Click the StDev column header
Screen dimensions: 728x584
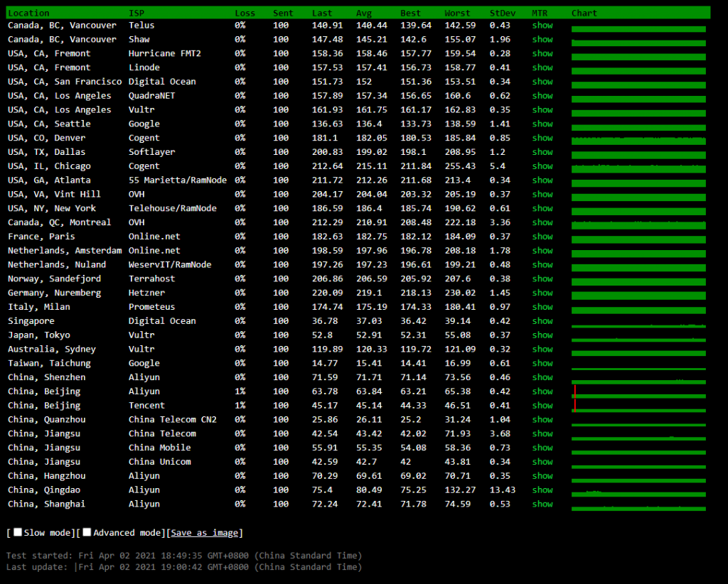tap(502, 13)
